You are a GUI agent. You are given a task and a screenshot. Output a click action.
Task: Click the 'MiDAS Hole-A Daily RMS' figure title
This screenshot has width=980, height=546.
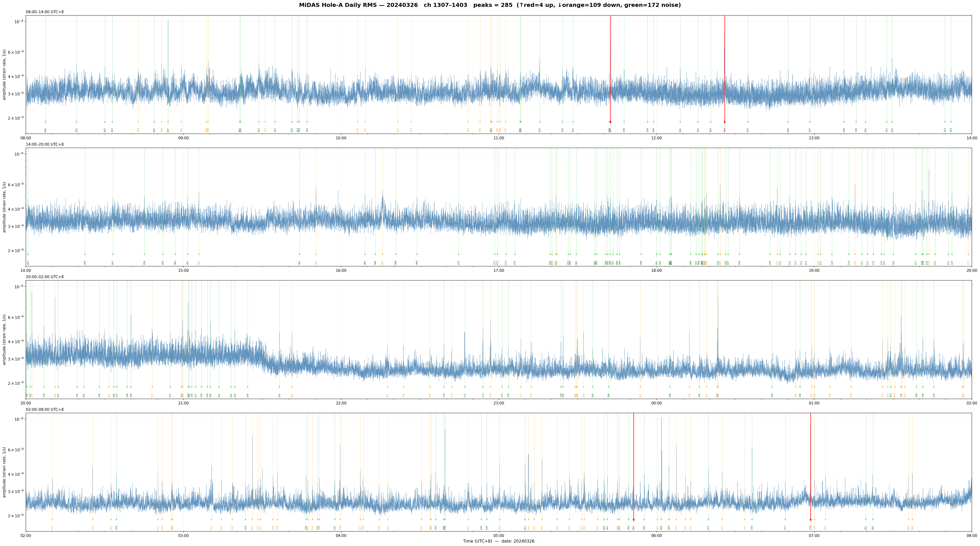point(490,5)
